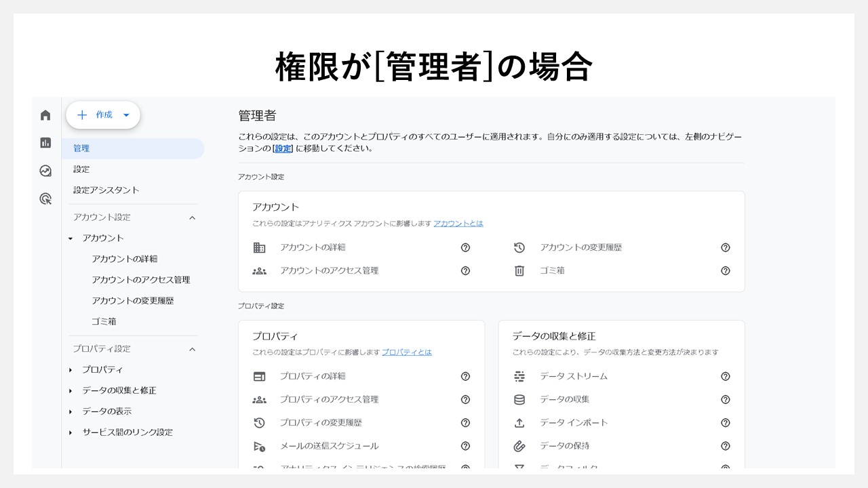The height and width of the screenshot is (488, 868).
Task: Click the help icon next to アカウントの詳細
Action: pyautogui.click(x=465, y=247)
